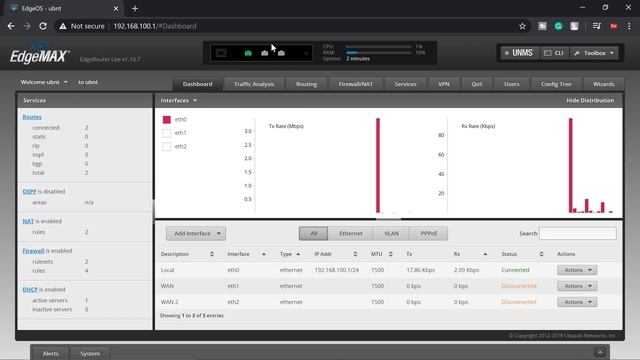Screen dimensions: 640x360
Task: Open the Chrome three-dot menu
Action: 629,26
